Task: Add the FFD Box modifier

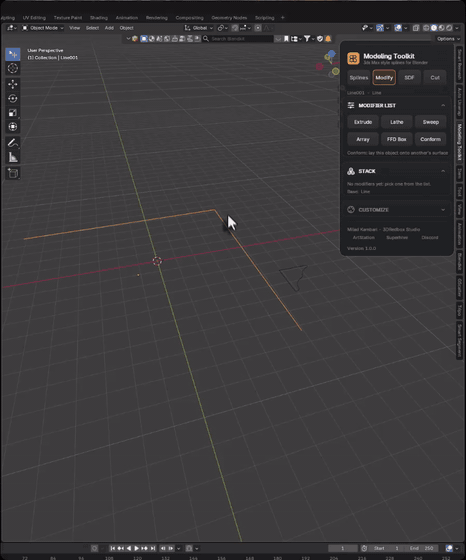Action: tap(397, 139)
